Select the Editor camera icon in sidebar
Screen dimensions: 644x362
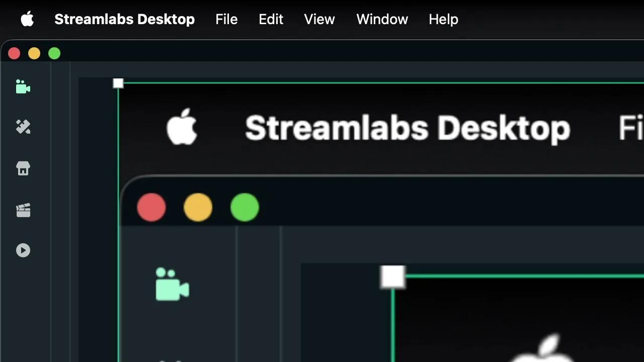[23, 86]
